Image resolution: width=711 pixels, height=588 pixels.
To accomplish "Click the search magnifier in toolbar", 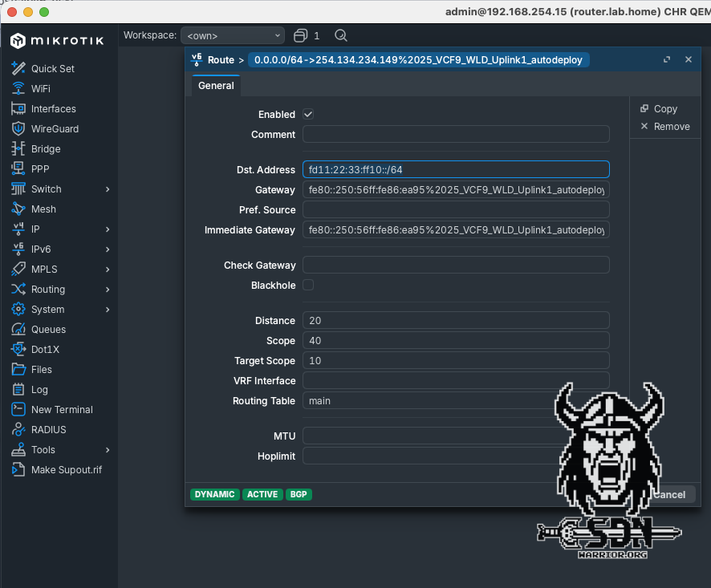I will click(341, 35).
